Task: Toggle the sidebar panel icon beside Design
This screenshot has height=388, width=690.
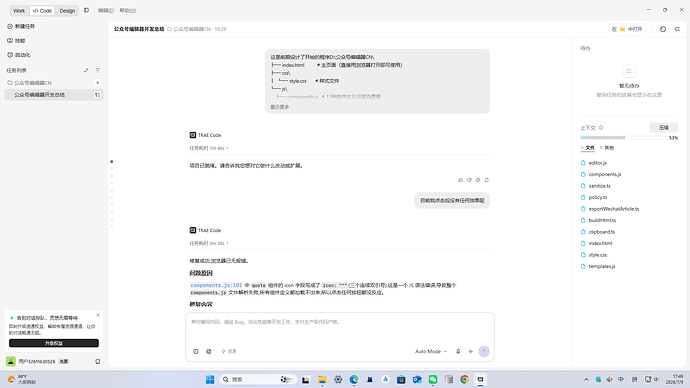Action: (86, 10)
